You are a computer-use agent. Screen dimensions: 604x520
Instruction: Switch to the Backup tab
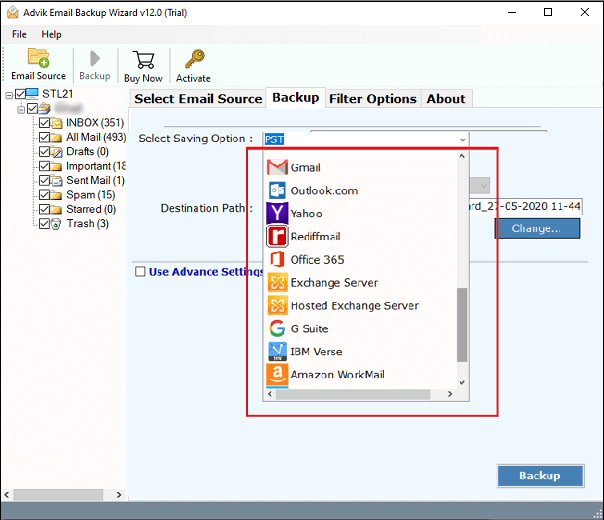click(295, 98)
